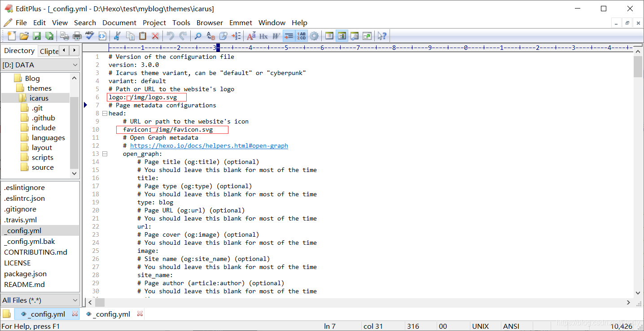Screen dimensions: 644x331
Task: Click the Replace icon
Action: click(x=210, y=36)
